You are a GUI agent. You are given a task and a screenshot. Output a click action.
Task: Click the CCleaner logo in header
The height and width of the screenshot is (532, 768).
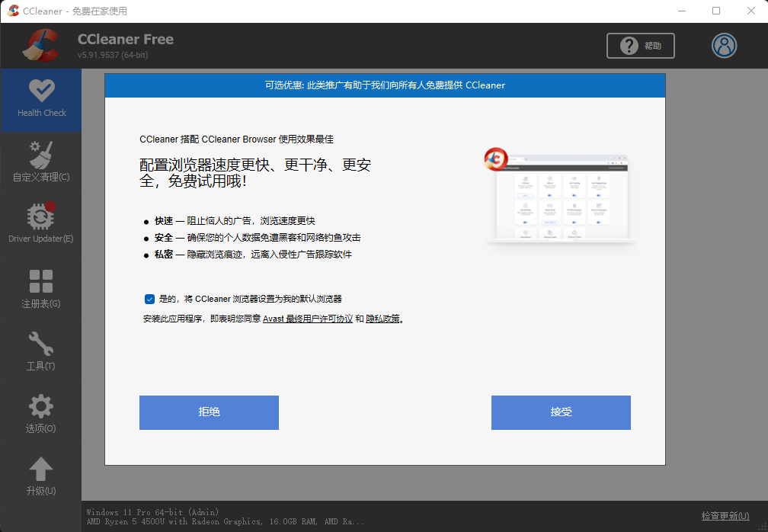point(41,46)
